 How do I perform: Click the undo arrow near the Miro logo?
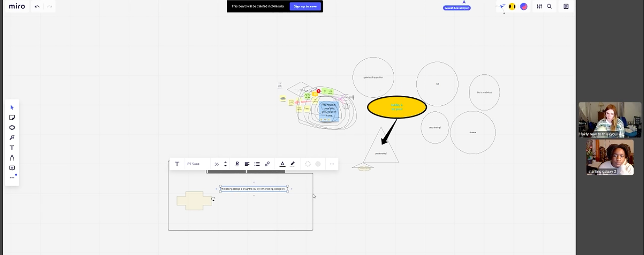pyautogui.click(x=37, y=6)
